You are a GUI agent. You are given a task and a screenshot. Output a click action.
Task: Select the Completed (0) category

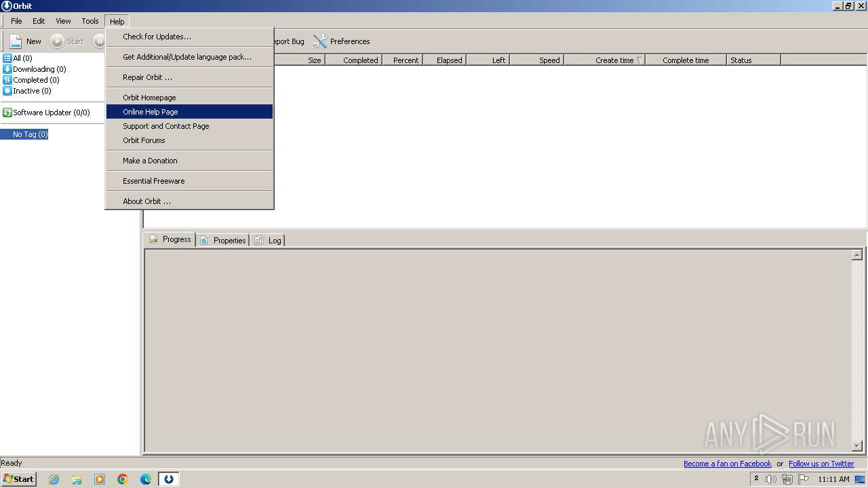(x=31, y=80)
